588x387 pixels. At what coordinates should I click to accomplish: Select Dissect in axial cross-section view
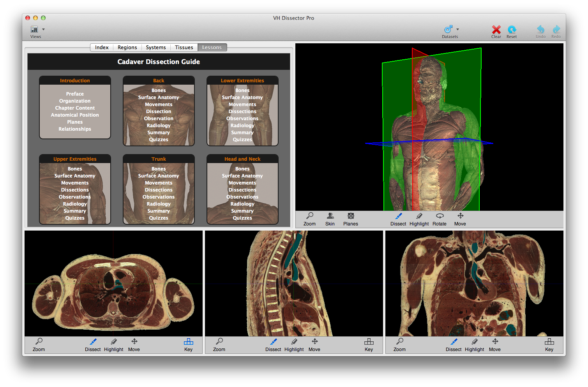pyautogui.click(x=93, y=344)
